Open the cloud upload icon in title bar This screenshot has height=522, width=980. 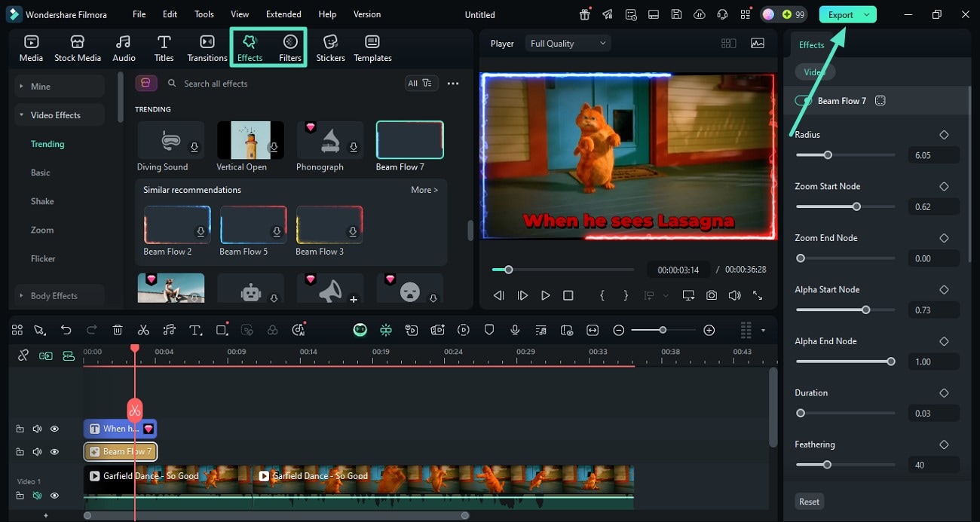click(x=700, y=14)
